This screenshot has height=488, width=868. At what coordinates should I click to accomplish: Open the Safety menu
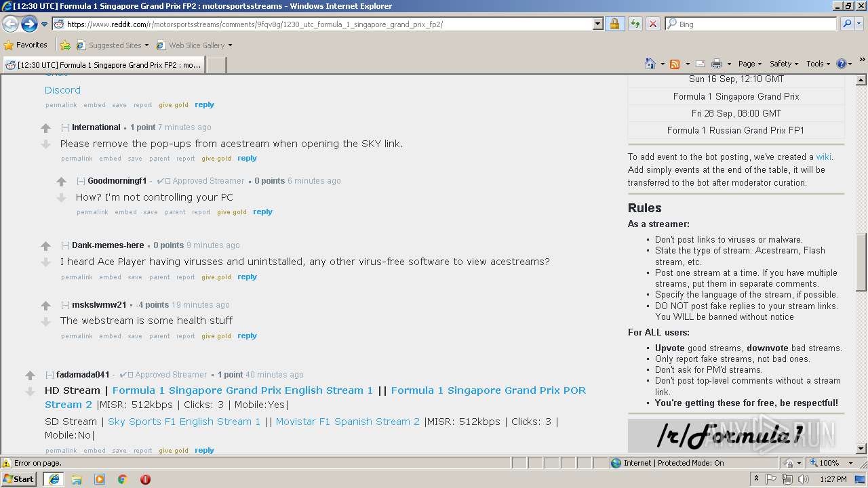click(x=783, y=64)
